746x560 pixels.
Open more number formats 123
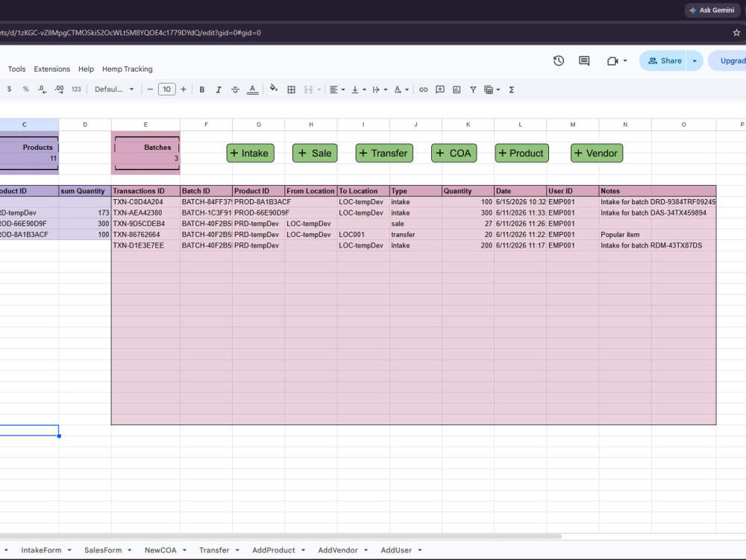coord(76,89)
